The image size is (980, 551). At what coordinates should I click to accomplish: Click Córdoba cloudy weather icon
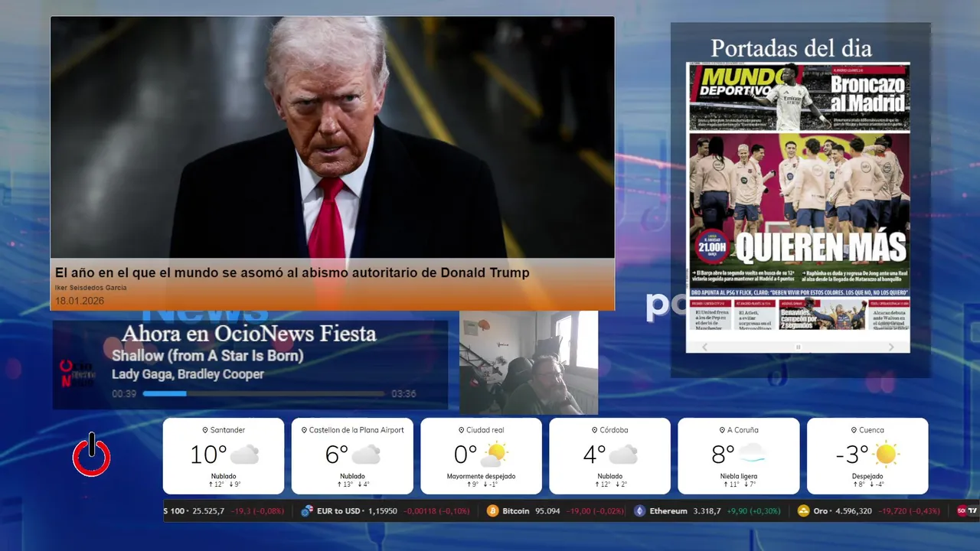pos(623,455)
